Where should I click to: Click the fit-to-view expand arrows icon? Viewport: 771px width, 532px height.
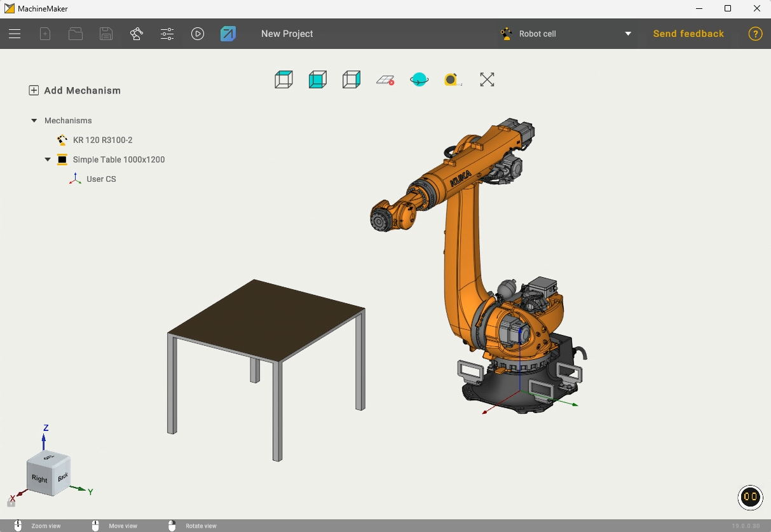click(x=487, y=79)
